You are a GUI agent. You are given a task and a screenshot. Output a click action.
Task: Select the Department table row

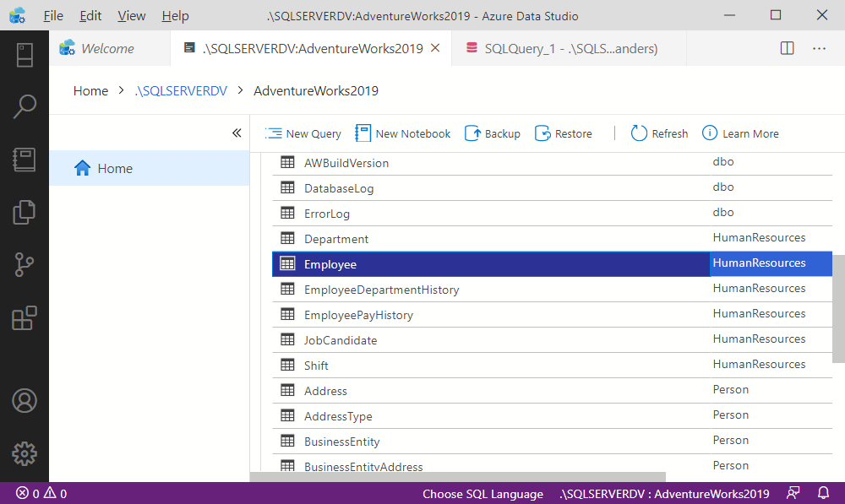[x=552, y=239]
